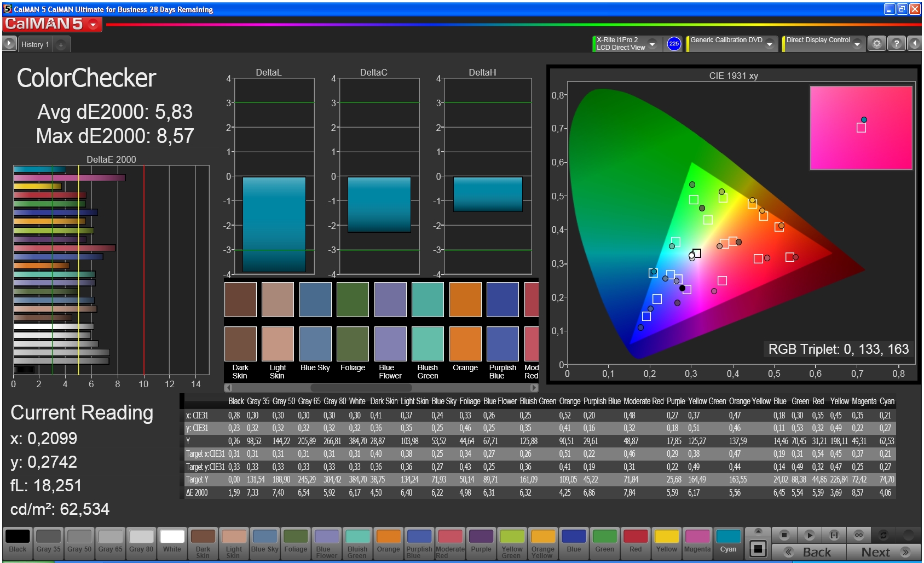924x563 pixels.
Task: Add a new history tab with the plus button
Action: 61,45
